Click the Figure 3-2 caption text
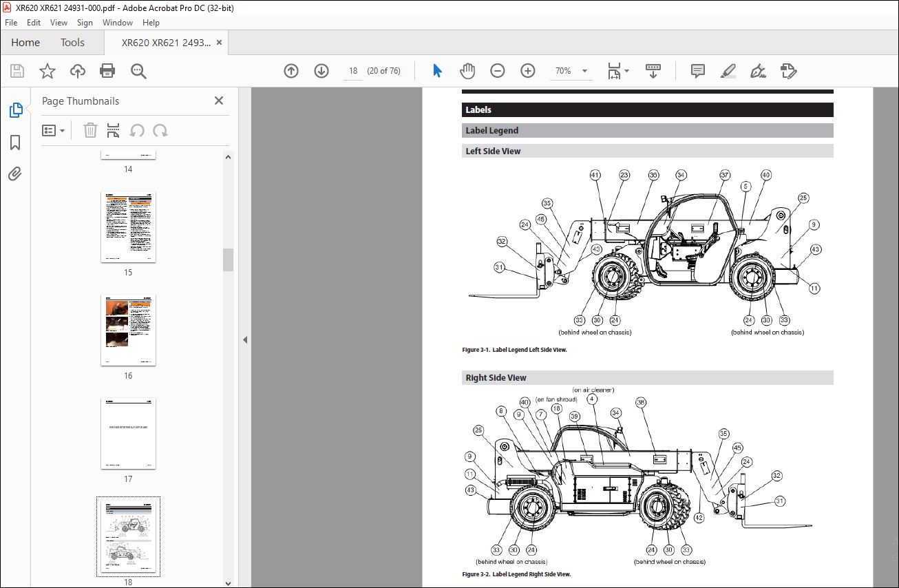 pyautogui.click(x=516, y=574)
